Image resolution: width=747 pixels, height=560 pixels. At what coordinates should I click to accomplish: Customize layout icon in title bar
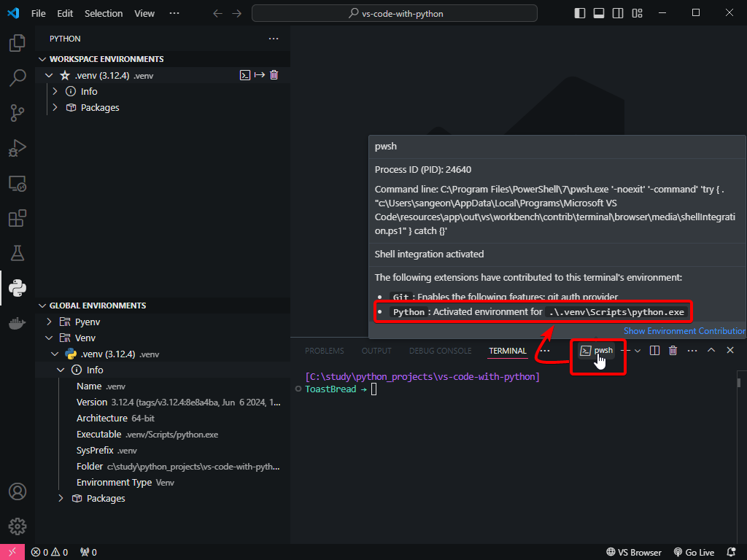click(x=637, y=13)
